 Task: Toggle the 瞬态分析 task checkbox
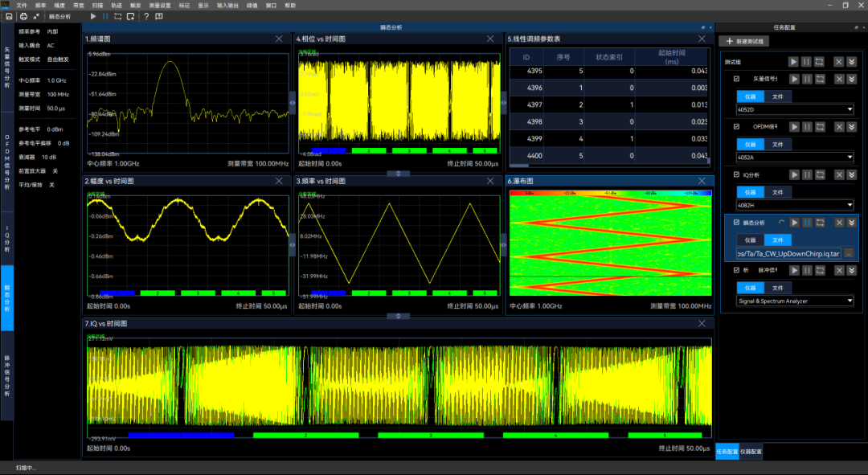[x=736, y=223]
